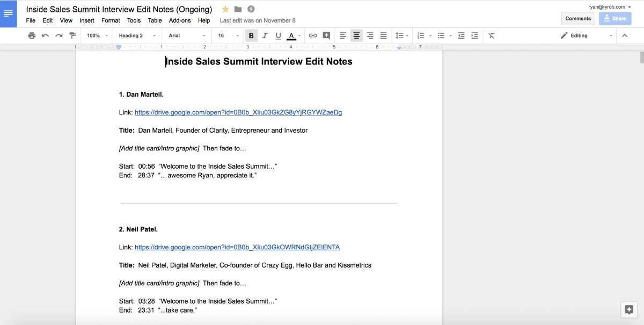This screenshot has height=325, width=644.
Task: Click the line End: 23:31
Action: pyautogui.click(x=158, y=310)
